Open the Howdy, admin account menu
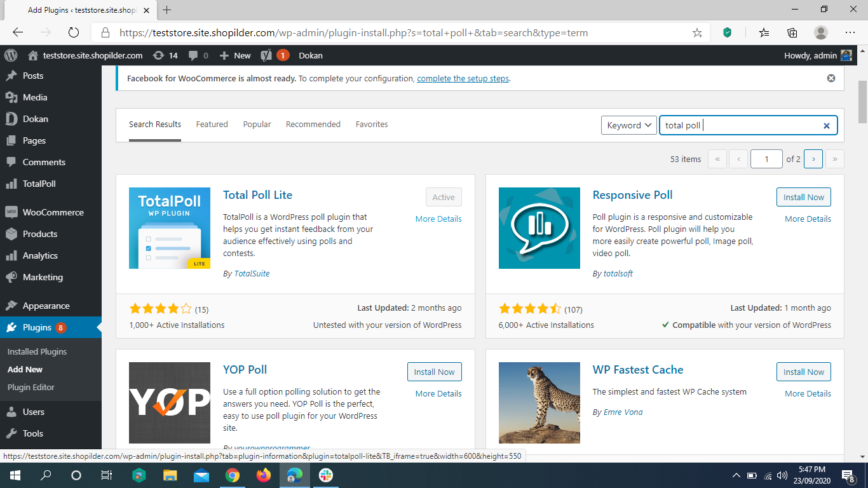The width and height of the screenshot is (868, 488). point(818,55)
